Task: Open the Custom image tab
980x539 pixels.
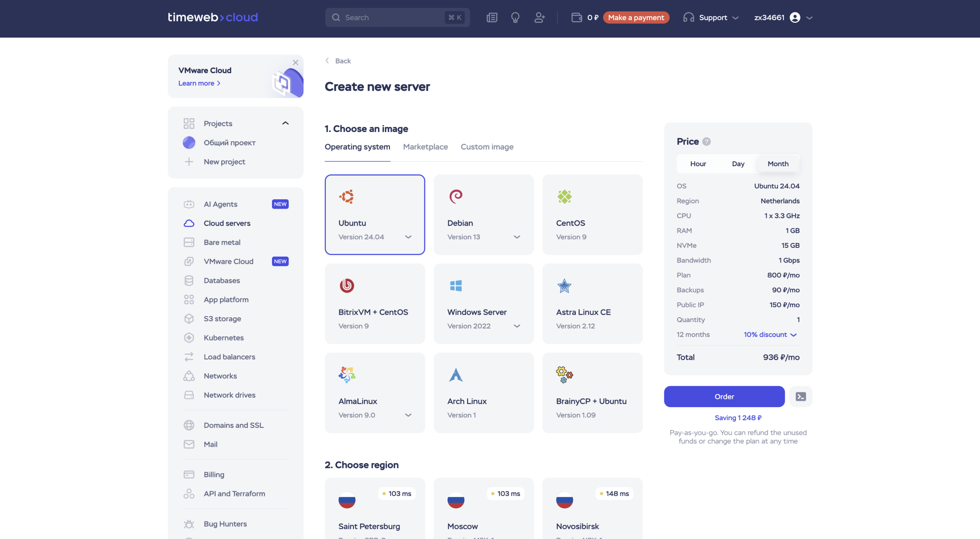Action: (x=487, y=147)
